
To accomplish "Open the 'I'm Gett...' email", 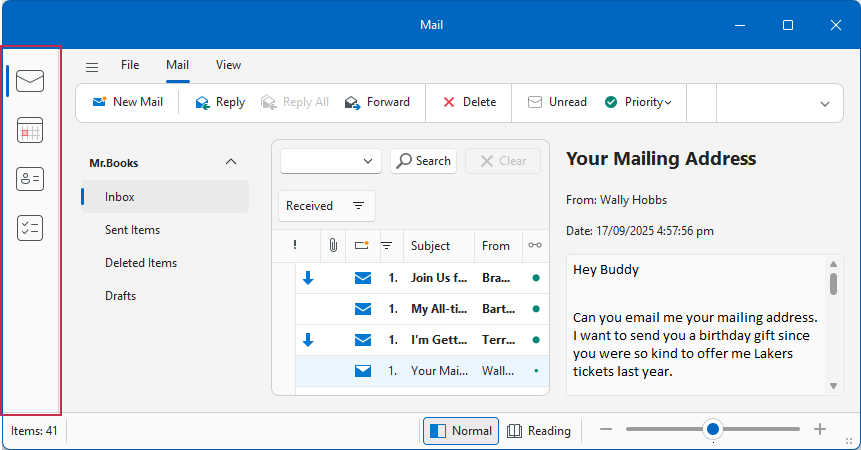I will [422, 340].
